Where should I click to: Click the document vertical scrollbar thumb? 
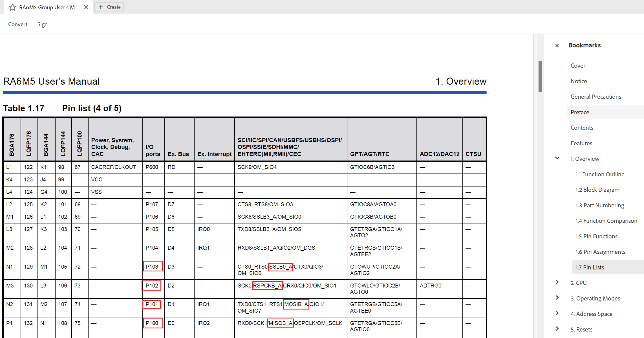point(540,76)
